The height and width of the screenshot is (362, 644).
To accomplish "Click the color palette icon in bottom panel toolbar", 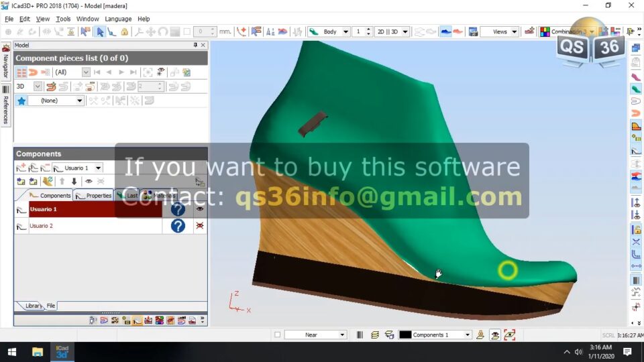I will [x=160, y=320].
